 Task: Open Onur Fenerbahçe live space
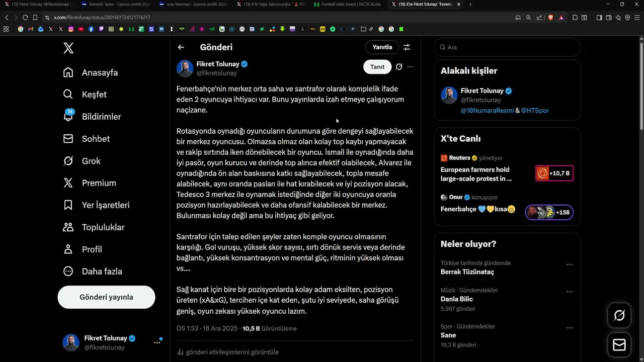(507, 206)
